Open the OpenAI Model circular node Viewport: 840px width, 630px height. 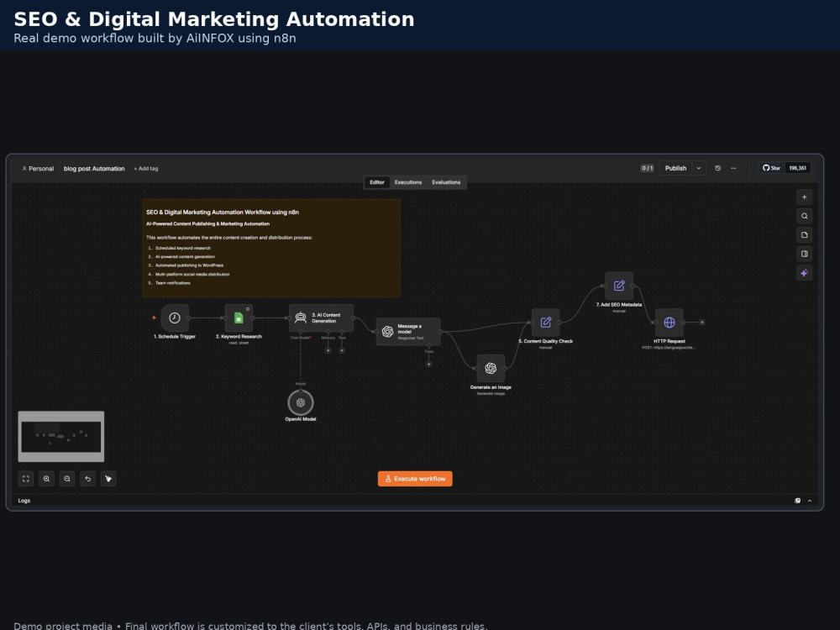pos(301,403)
